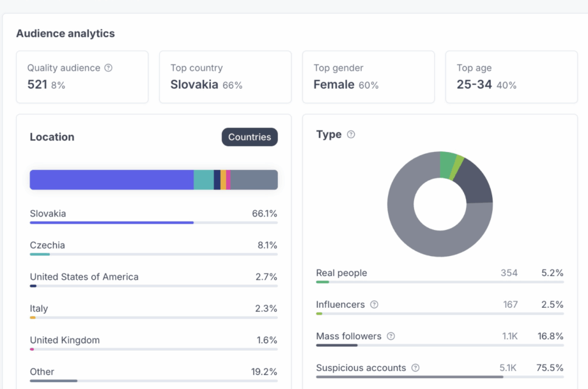Click the stacked country distribution bar

point(153,179)
